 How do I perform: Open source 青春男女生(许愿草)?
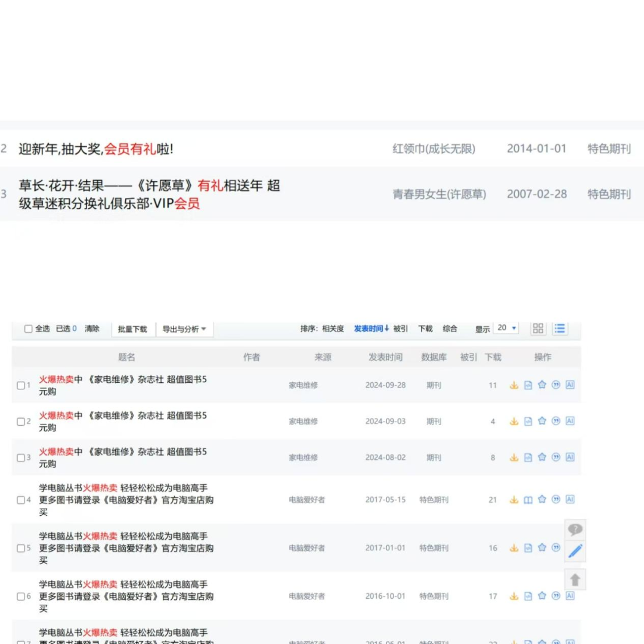(439, 194)
